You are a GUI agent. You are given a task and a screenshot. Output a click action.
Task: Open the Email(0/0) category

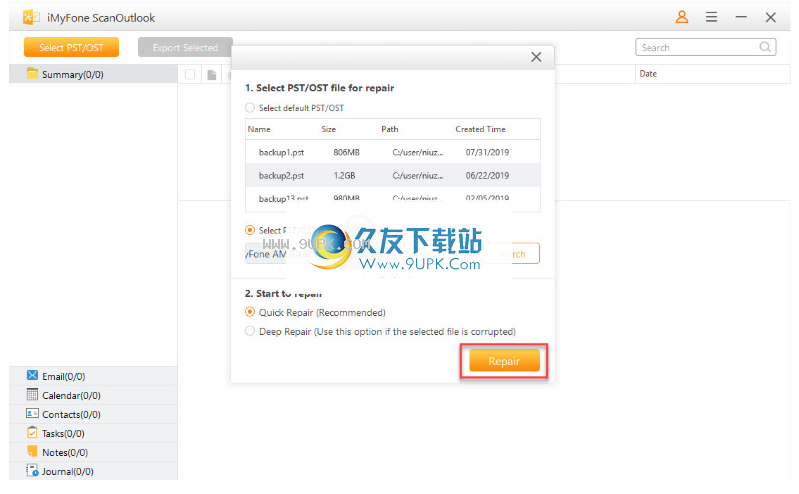point(93,376)
